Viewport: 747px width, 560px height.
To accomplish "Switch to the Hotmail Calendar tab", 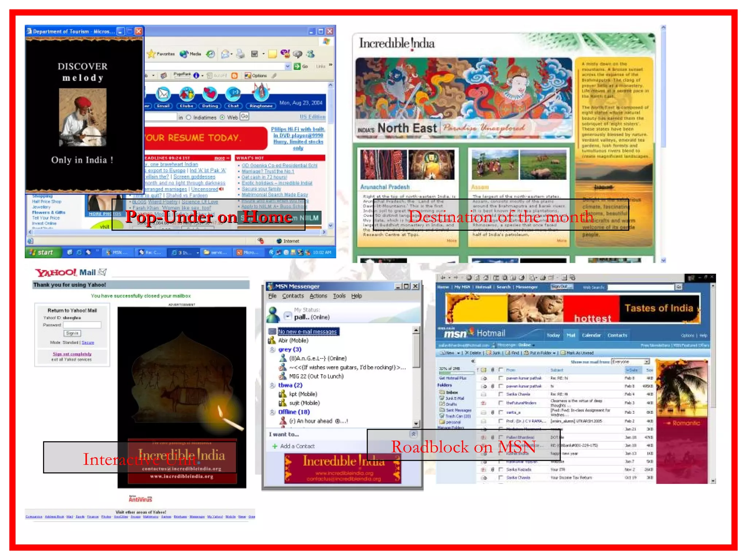I will pyautogui.click(x=591, y=335).
